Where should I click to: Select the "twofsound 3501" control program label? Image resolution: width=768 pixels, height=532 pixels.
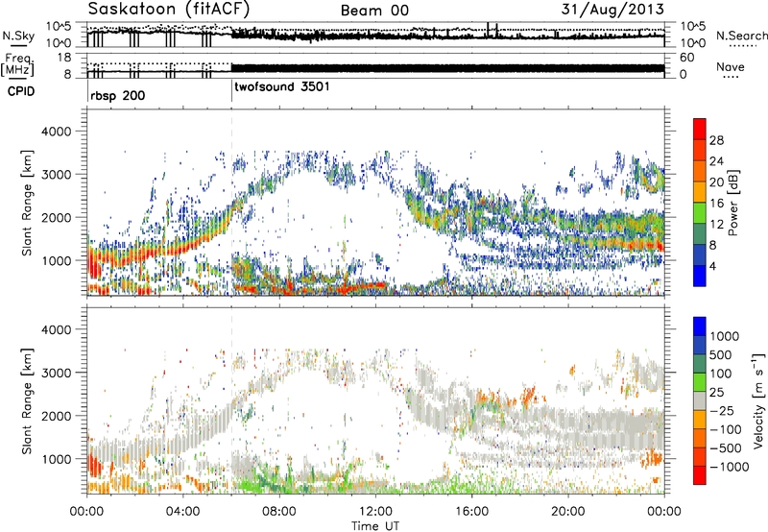pos(282,87)
